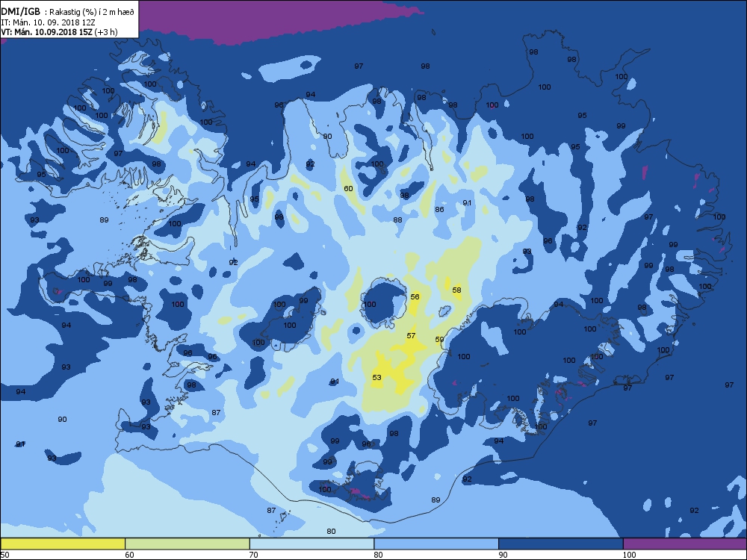The height and width of the screenshot is (560, 747).
Task: Click the pale blue 70–80 legend band
Action: (311, 544)
